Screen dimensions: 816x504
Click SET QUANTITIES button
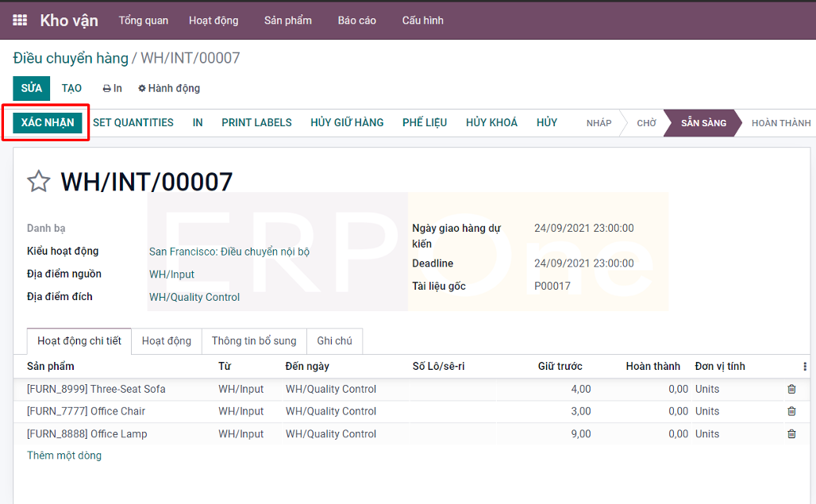point(133,123)
